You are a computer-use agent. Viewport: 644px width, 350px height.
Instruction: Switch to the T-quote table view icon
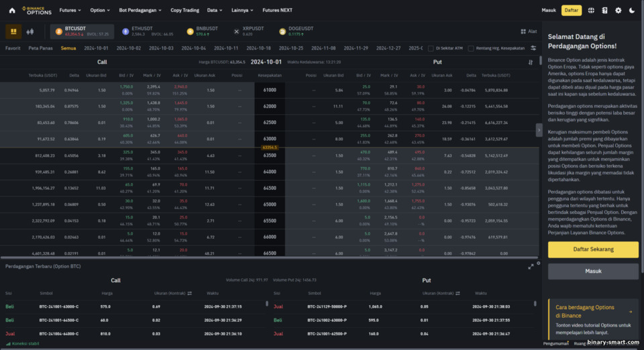[13, 32]
